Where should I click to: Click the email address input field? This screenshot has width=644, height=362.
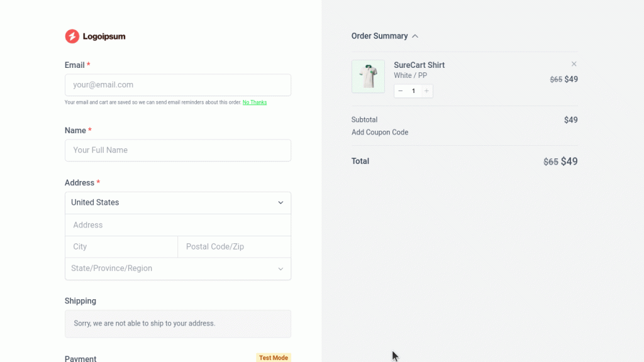(x=178, y=85)
